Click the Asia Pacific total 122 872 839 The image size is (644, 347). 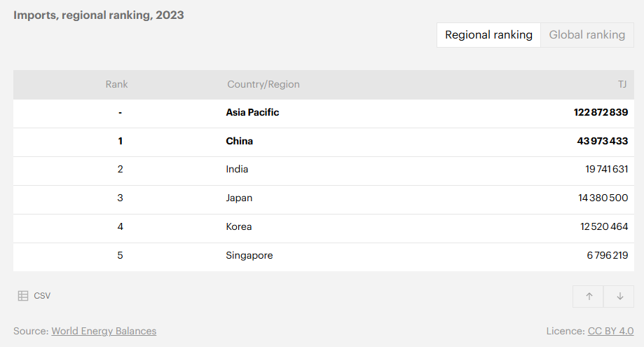(601, 112)
